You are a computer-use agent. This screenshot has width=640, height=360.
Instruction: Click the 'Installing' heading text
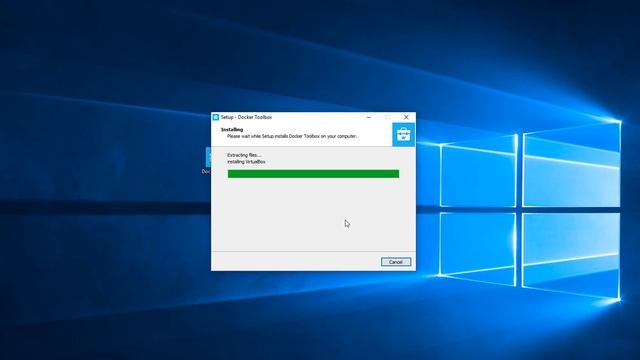(232, 129)
